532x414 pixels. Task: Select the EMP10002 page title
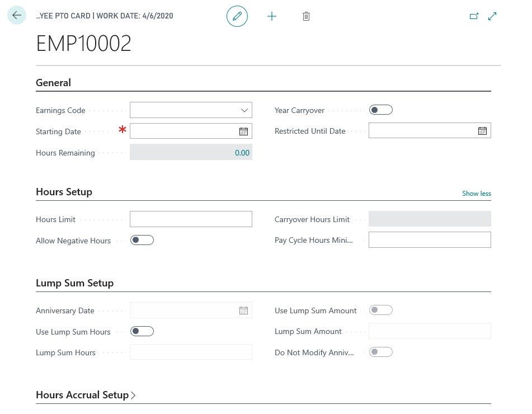tap(83, 43)
